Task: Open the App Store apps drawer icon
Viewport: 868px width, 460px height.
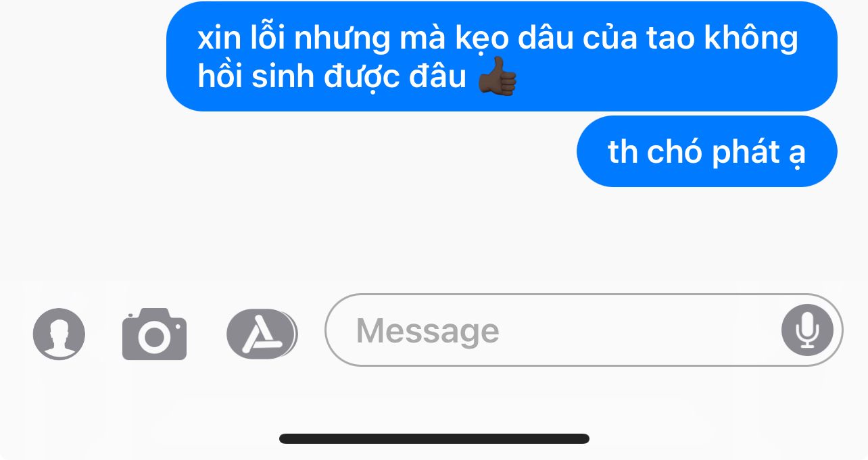Action: 262,334
